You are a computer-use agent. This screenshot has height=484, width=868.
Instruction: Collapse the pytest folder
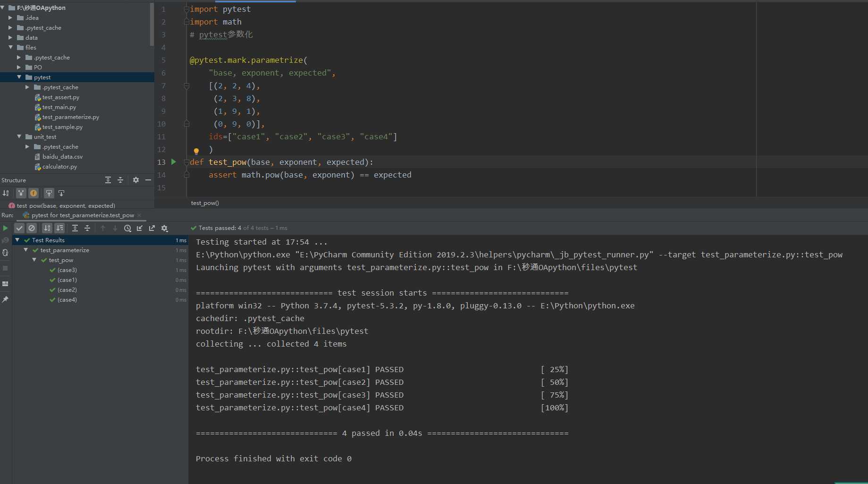[19, 77]
